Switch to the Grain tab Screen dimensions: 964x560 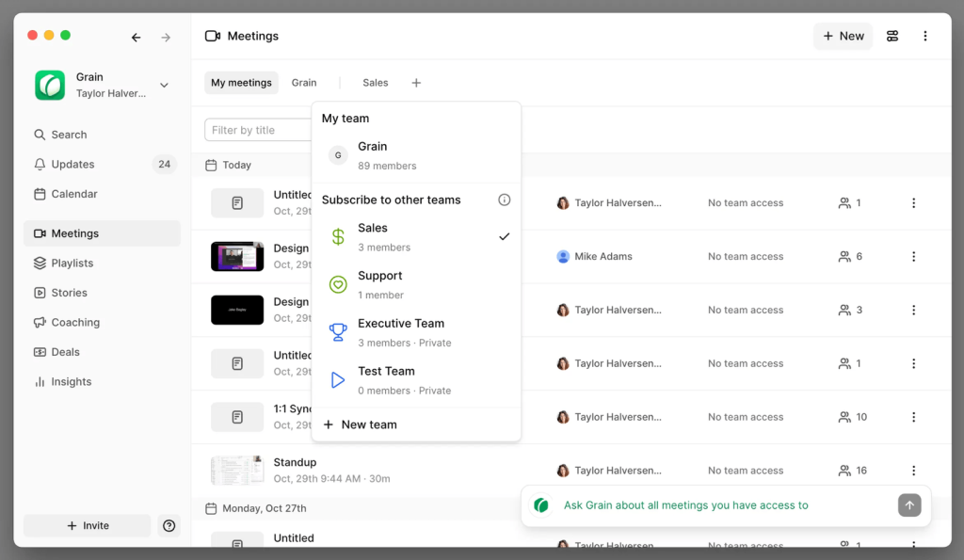pos(304,83)
